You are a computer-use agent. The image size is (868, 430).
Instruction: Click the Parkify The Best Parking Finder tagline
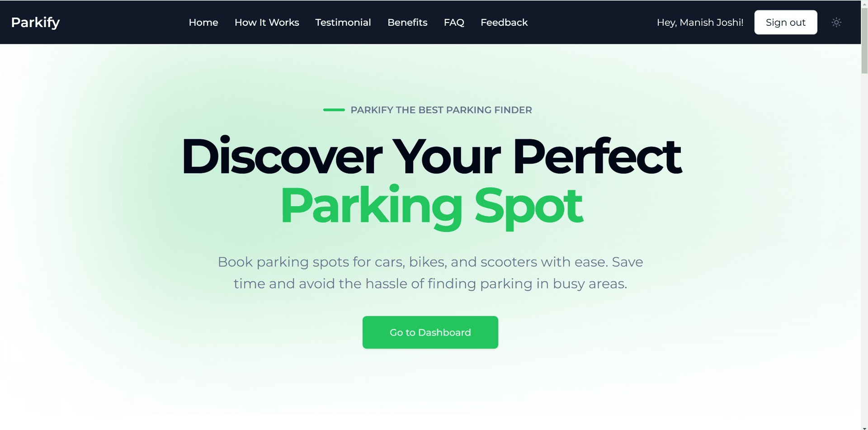(x=441, y=110)
